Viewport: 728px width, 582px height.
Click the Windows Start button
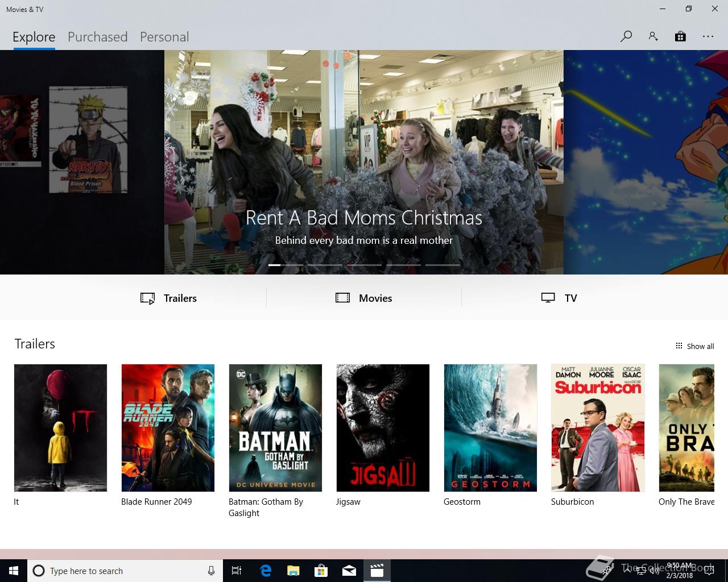pyautogui.click(x=14, y=571)
